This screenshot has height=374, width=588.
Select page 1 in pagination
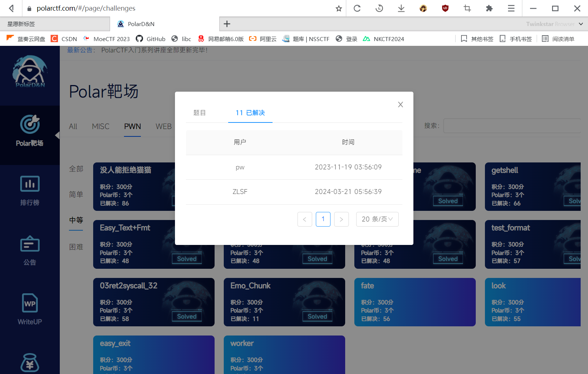(323, 219)
